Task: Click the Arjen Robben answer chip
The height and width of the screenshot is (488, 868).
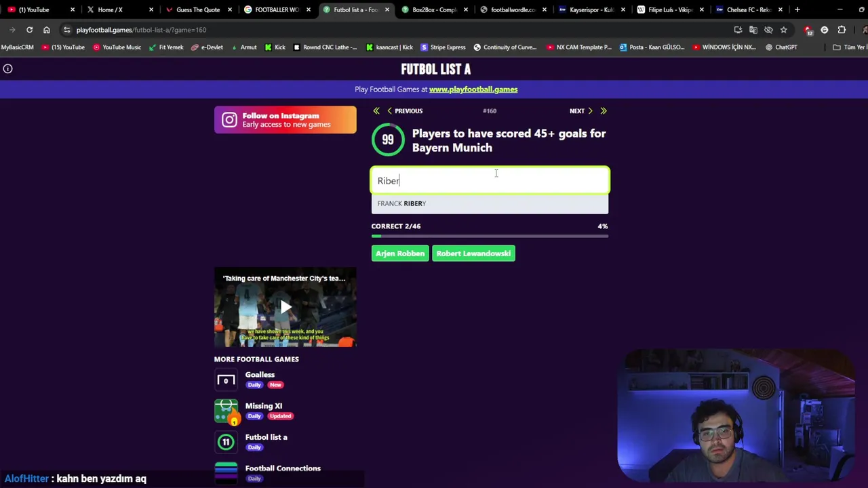Action: (x=400, y=253)
